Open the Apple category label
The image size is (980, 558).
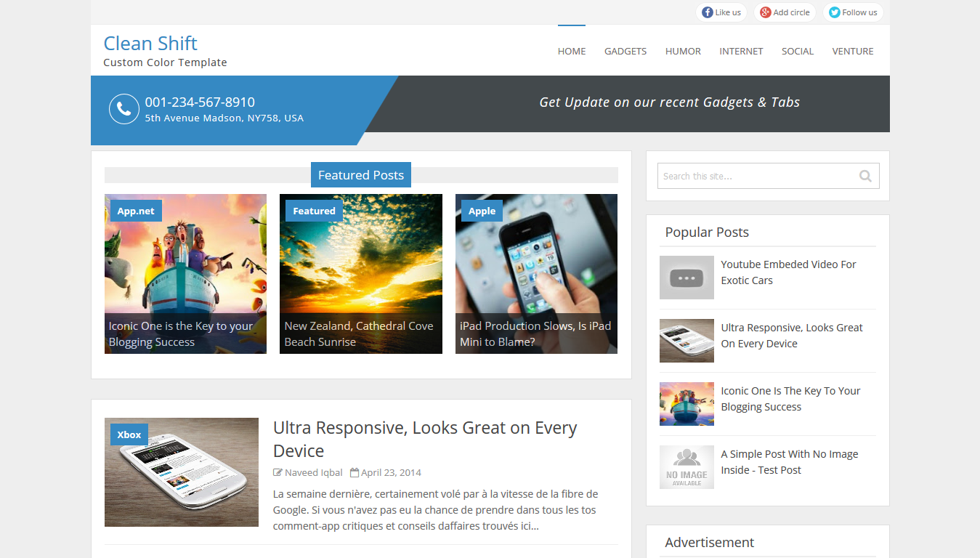(482, 211)
